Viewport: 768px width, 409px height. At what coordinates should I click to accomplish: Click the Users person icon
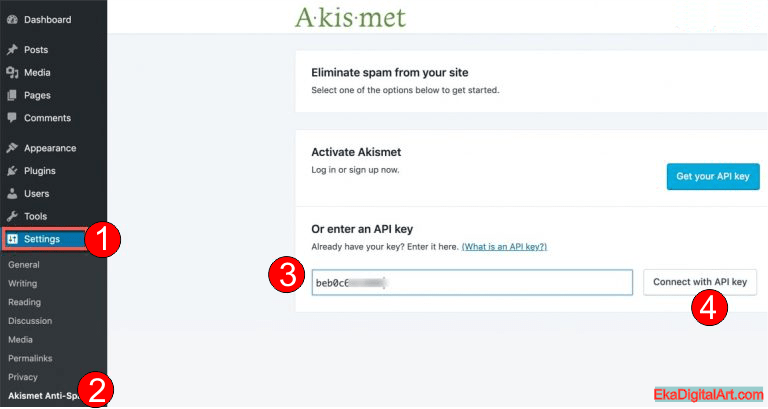click(x=12, y=193)
